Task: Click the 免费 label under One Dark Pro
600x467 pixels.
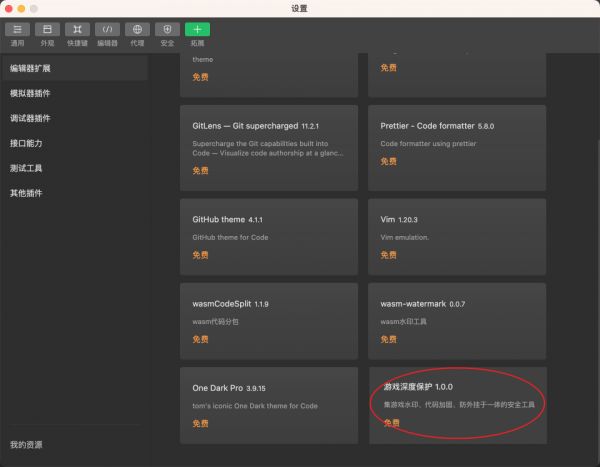Action: pyautogui.click(x=200, y=423)
